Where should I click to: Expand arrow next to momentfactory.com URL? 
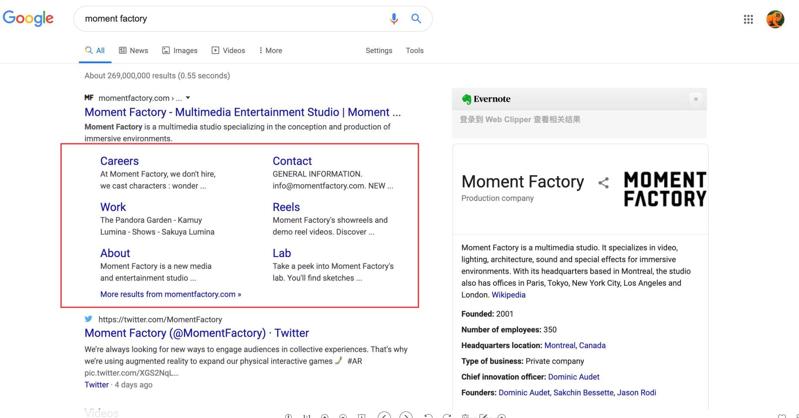click(188, 97)
